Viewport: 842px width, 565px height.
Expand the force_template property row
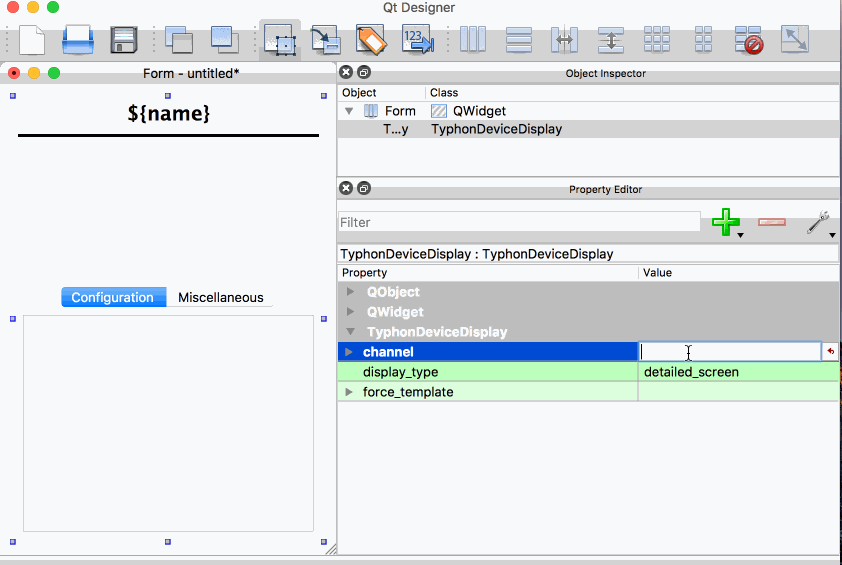tap(349, 392)
